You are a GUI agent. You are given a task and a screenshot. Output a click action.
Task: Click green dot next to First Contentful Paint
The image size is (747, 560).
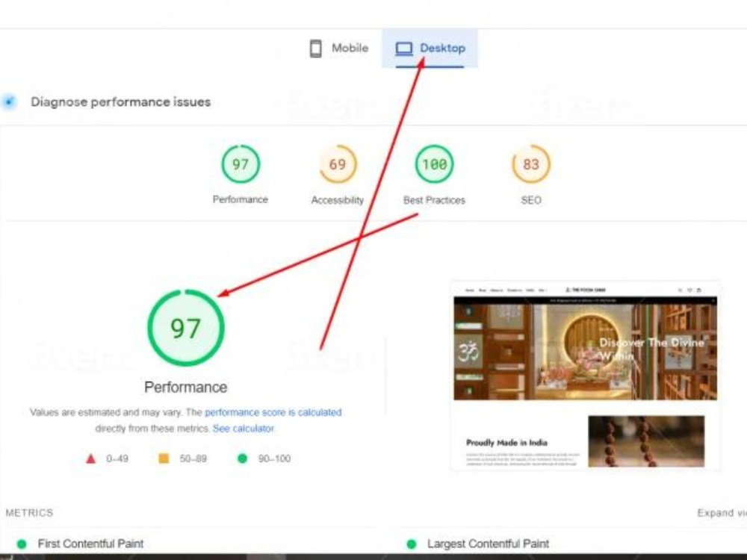click(x=22, y=544)
